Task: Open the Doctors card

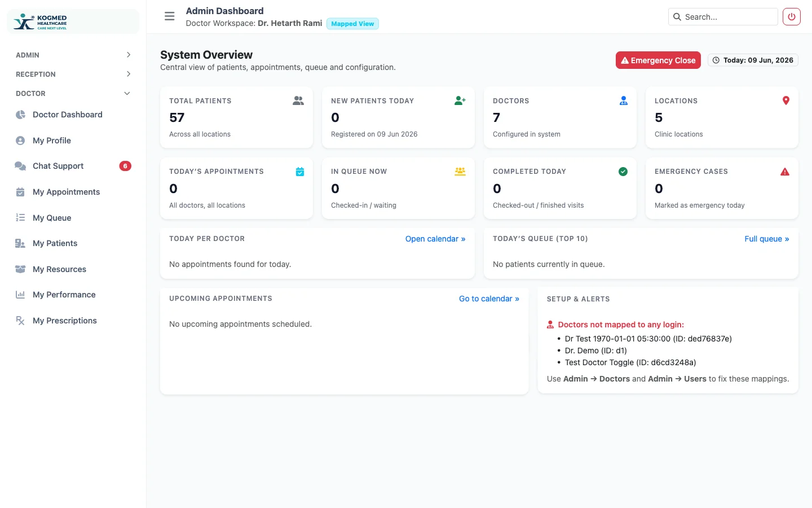Action: tap(560, 117)
